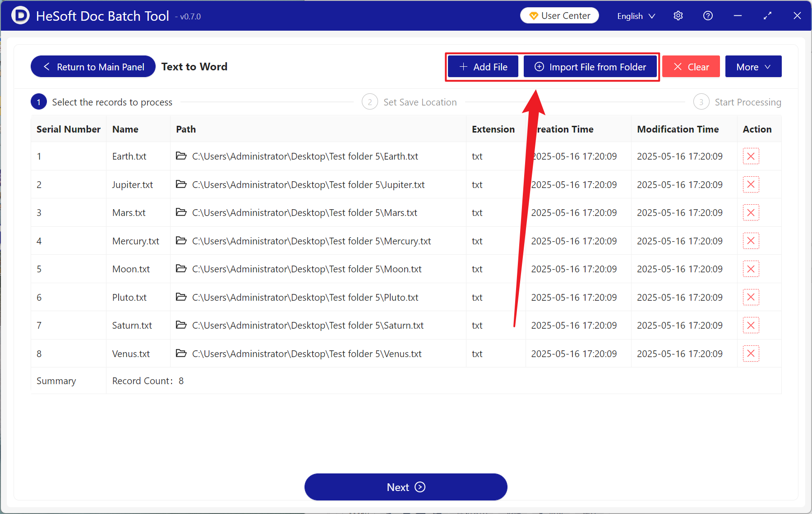The height and width of the screenshot is (514, 812).
Task: Expand the More dropdown menu
Action: click(753, 67)
